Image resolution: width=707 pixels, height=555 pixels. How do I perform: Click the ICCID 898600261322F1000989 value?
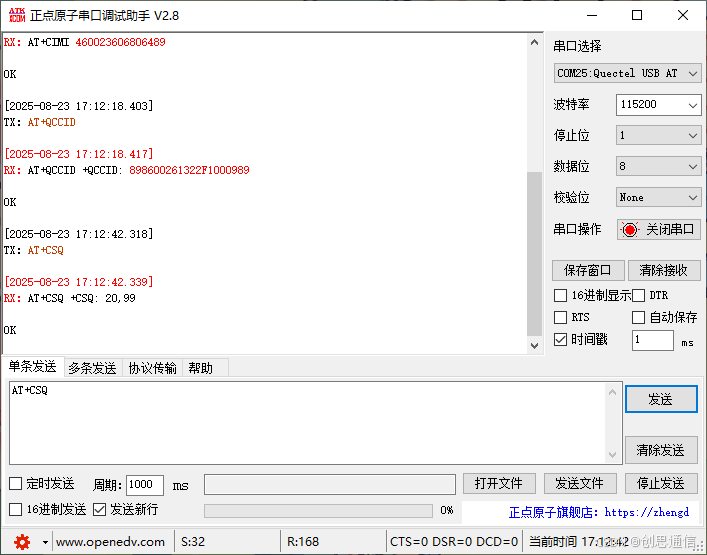coord(189,170)
